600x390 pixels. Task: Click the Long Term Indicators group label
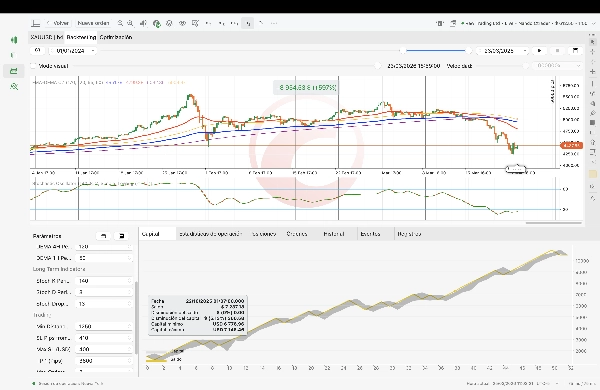(59, 269)
